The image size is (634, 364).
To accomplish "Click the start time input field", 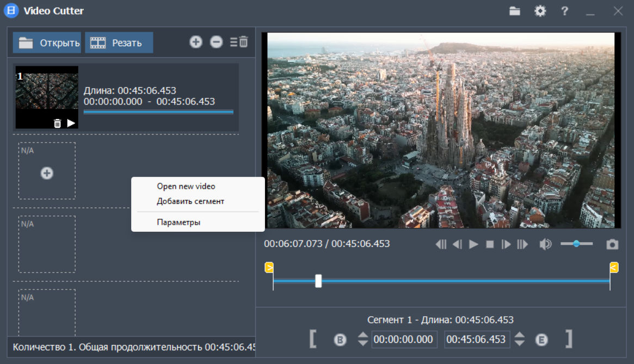I will 404,340.
